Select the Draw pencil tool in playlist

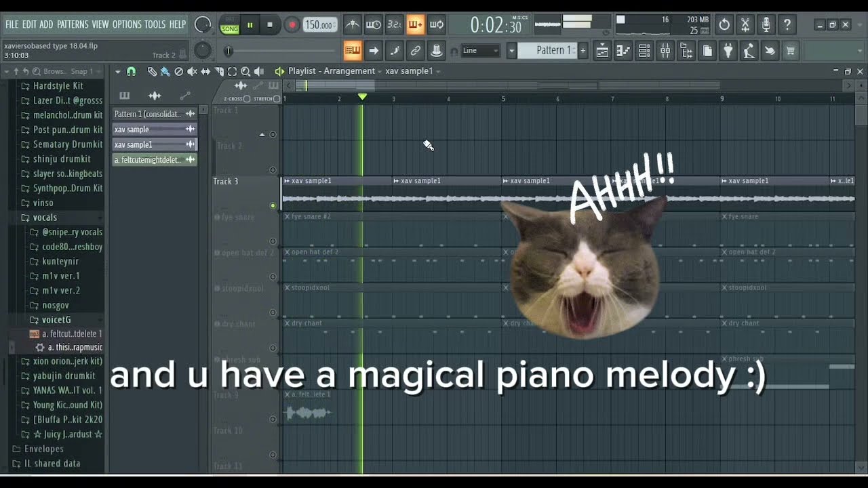click(152, 71)
